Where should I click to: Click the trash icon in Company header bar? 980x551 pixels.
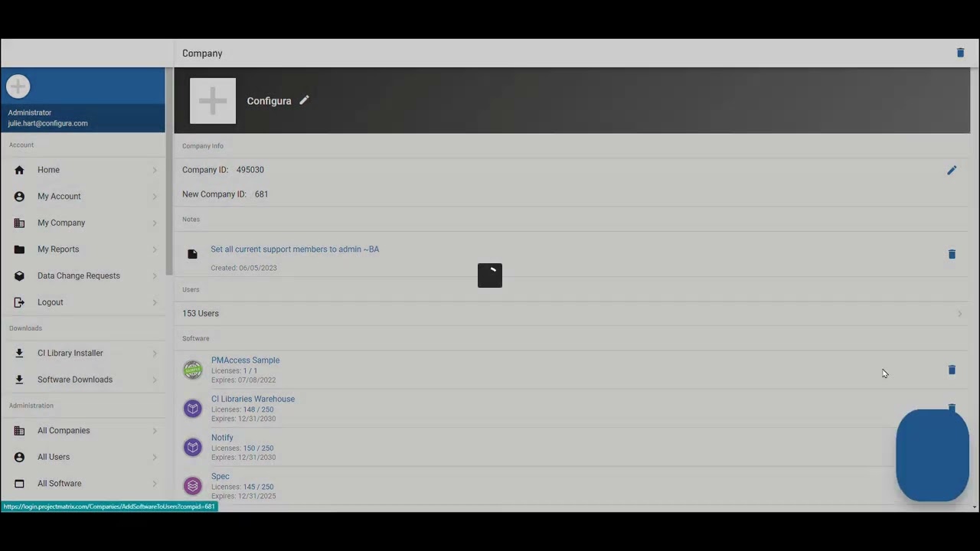960,53
